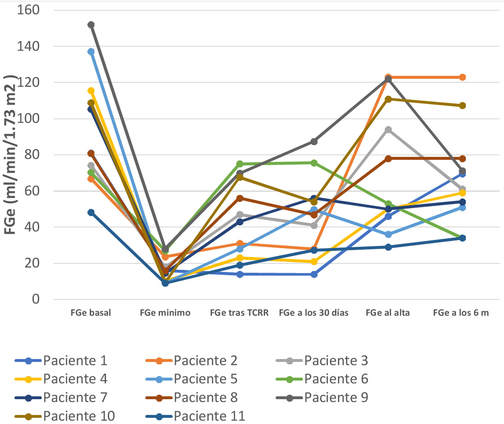This screenshot has width=504, height=424.
Task: Click Paciente 11's data point at FGe basal
Action: click(x=91, y=212)
